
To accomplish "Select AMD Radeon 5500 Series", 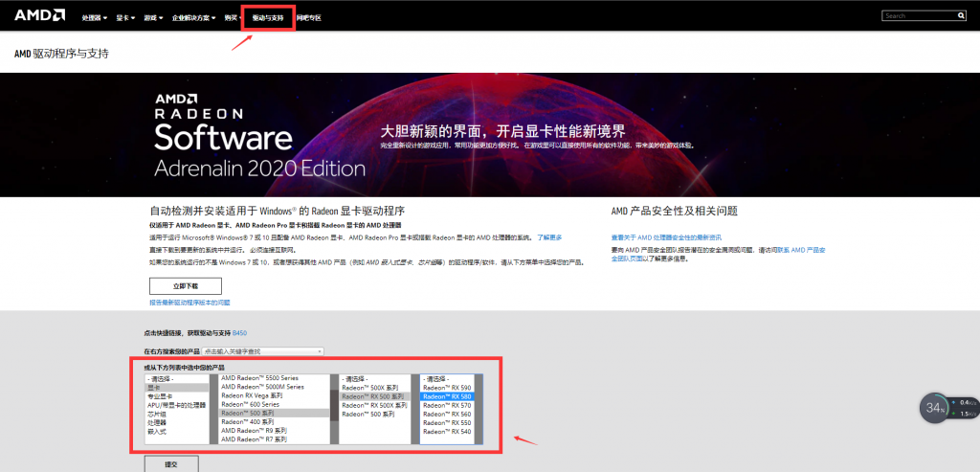I will coord(275,378).
